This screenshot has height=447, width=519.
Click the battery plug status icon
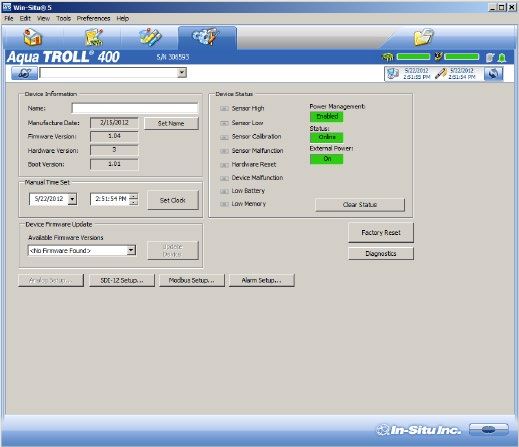(438, 57)
